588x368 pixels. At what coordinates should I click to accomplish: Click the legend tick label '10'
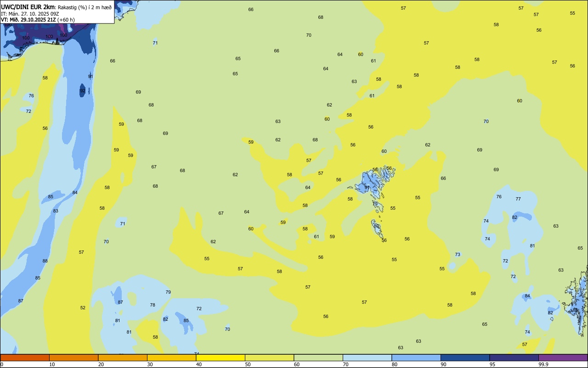[x=52, y=364]
